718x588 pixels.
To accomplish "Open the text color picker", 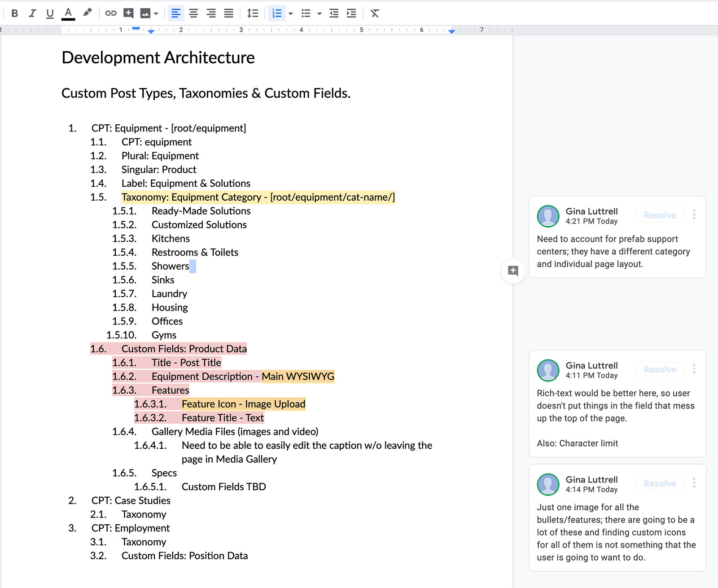I will click(x=68, y=13).
